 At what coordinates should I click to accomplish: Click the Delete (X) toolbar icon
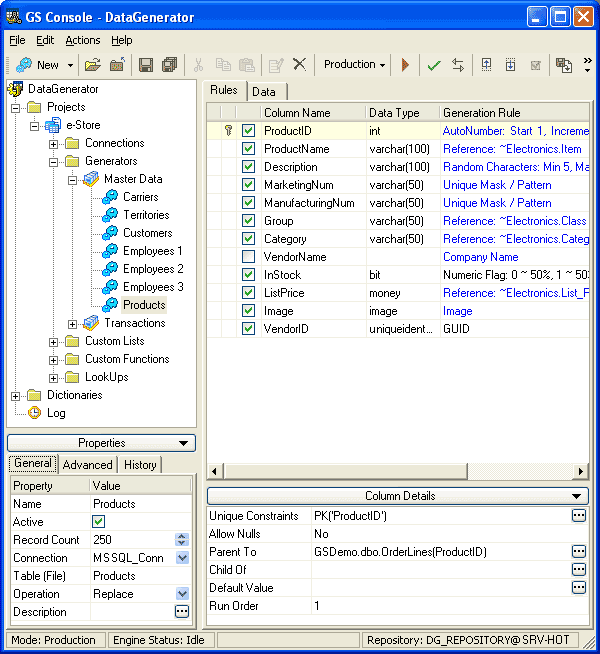click(299, 65)
